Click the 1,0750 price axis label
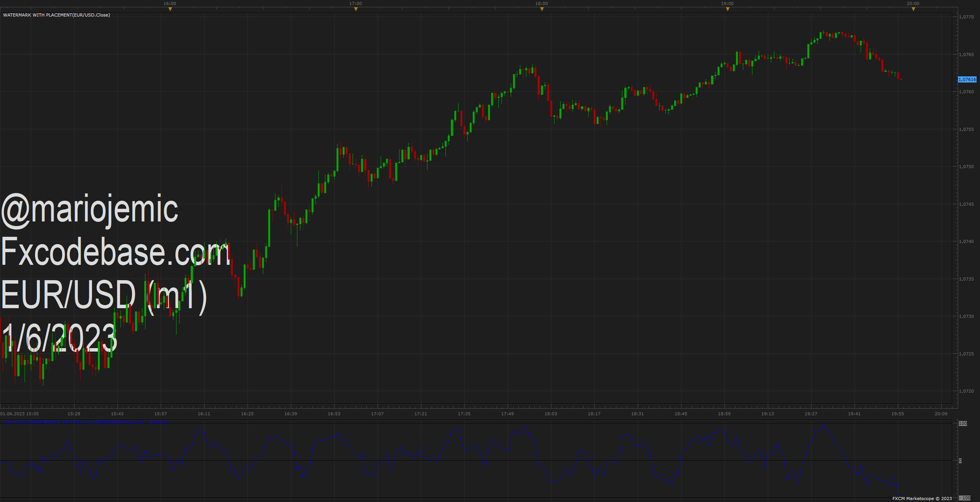 point(966,167)
